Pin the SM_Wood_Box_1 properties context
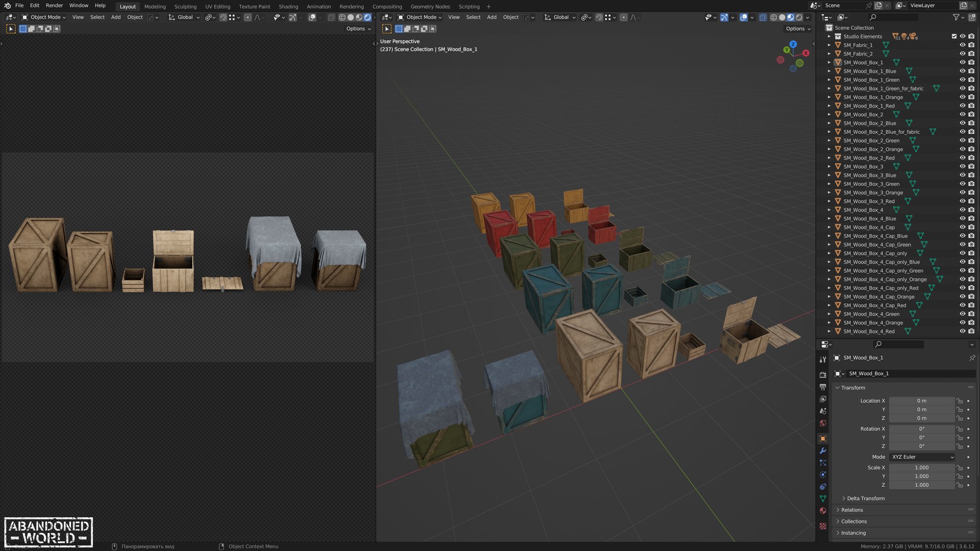Image resolution: width=980 pixels, height=551 pixels. click(972, 358)
